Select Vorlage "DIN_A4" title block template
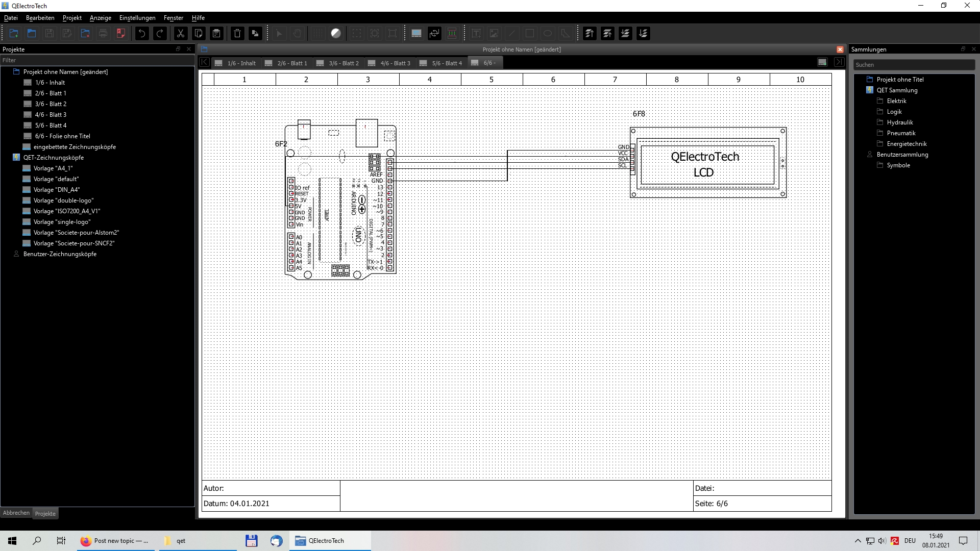Viewport: 980px width, 551px height. coord(56,190)
